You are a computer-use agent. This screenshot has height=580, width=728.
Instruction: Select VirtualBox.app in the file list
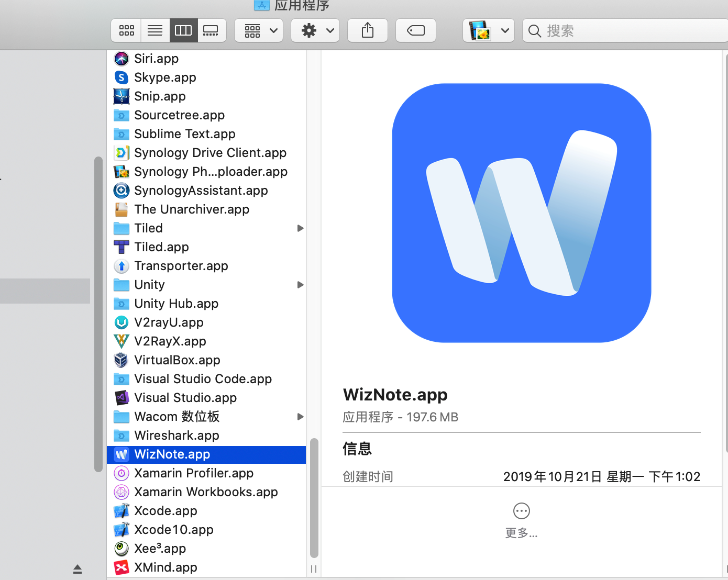point(177,360)
